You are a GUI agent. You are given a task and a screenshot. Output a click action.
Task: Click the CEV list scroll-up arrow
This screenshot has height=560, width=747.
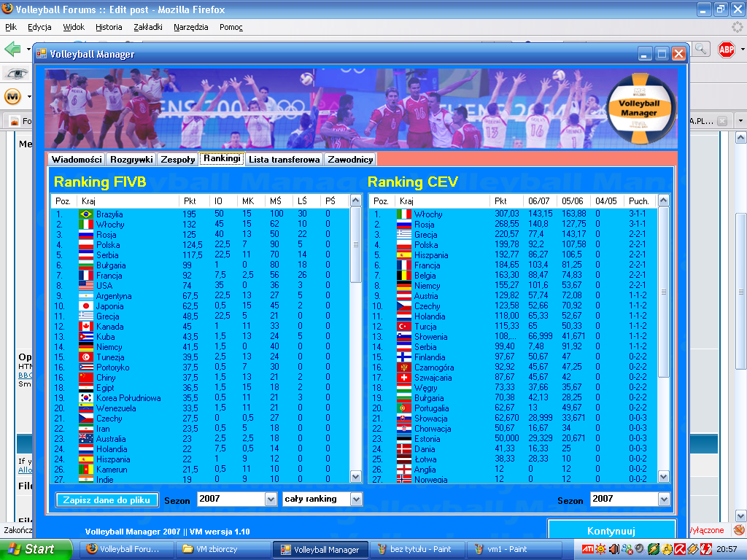click(x=664, y=201)
